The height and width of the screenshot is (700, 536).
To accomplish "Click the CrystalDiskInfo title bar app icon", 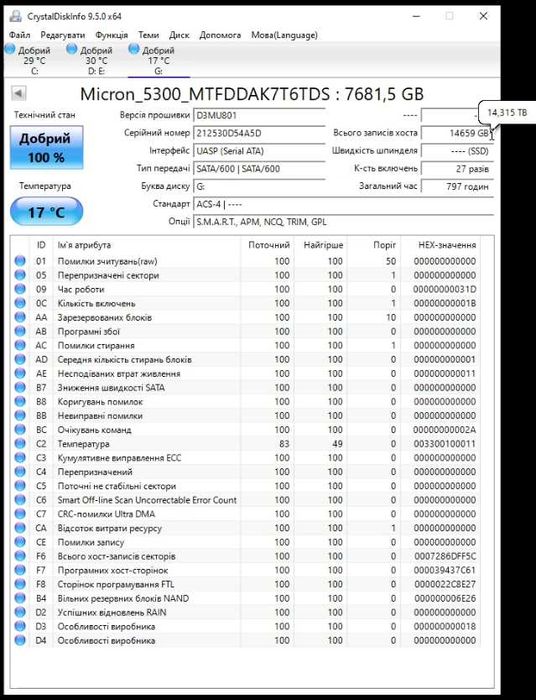I will [x=16, y=17].
